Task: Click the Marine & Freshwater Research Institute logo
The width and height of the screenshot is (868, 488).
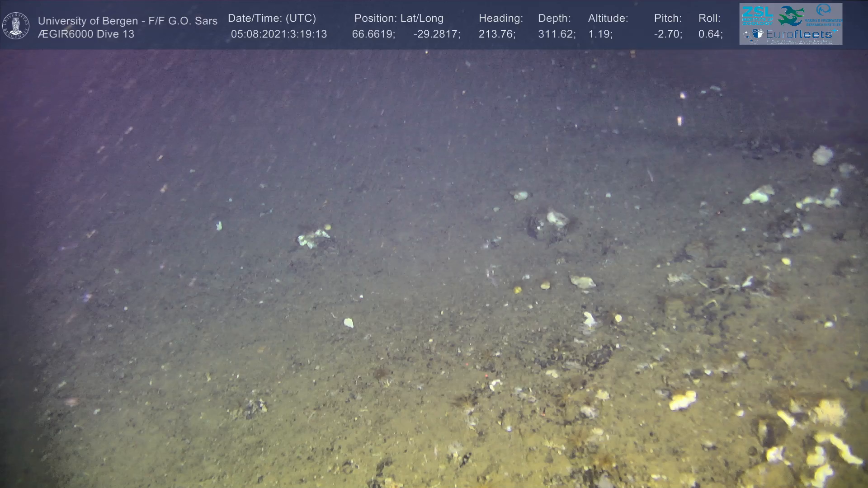Action: tap(823, 14)
